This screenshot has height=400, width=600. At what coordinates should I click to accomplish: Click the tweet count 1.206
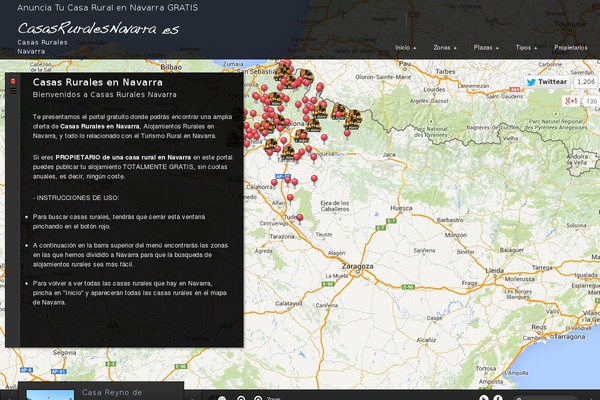click(586, 82)
